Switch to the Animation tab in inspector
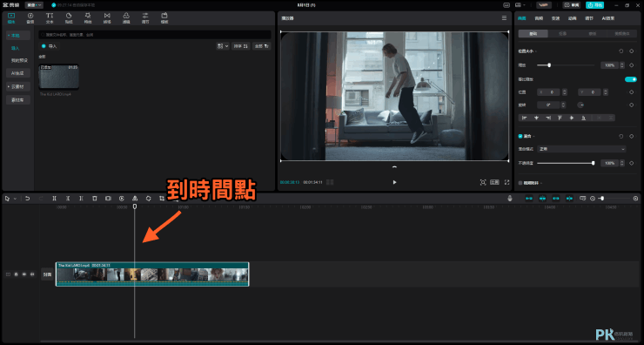The height and width of the screenshot is (345, 644). point(572,18)
